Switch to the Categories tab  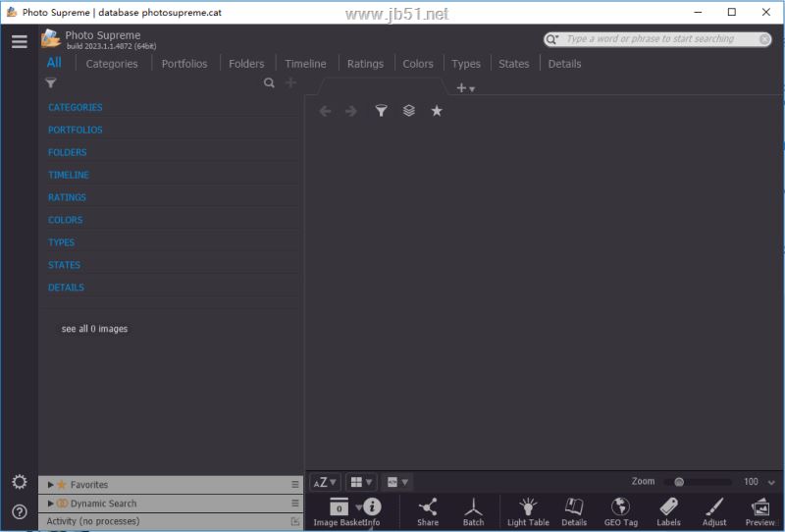point(112,64)
